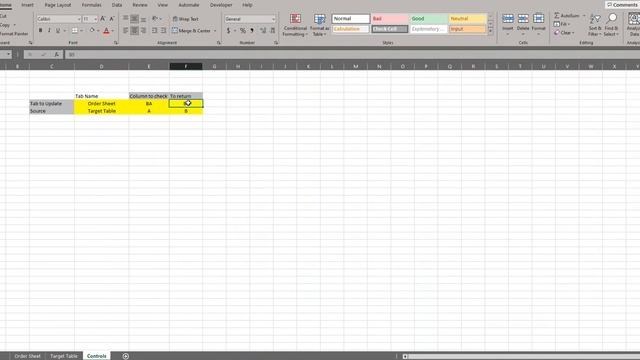The image size is (640, 360).
Task: Apply the red Font Color
Action: pos(107,31)
